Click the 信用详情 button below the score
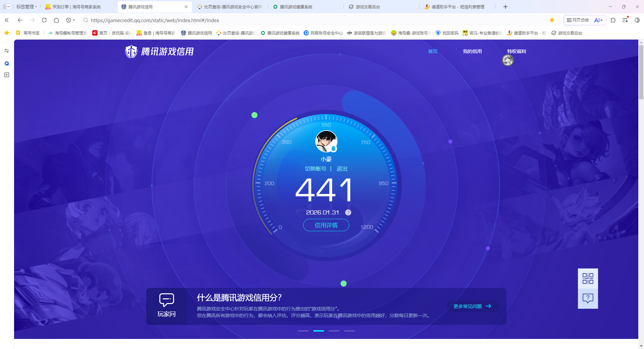Viewport: 644px width, 349px height. (x=326, y=225)
